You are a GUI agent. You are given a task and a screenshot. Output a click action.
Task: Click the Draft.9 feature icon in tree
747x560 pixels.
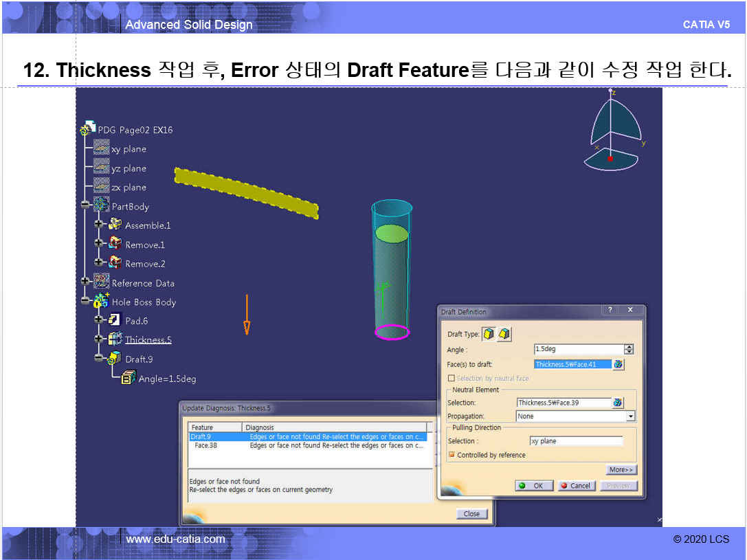115,359
